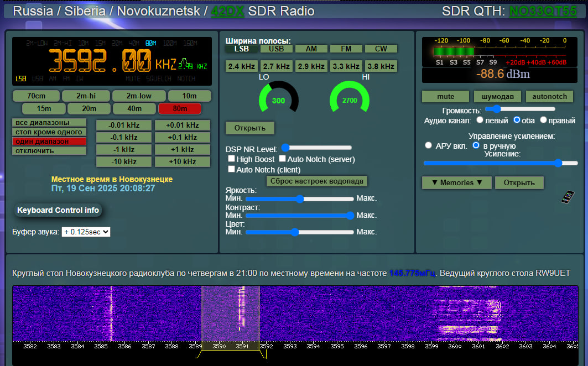
Task: Select the левый audio channel radio button
Action: (x=480, y=120)
